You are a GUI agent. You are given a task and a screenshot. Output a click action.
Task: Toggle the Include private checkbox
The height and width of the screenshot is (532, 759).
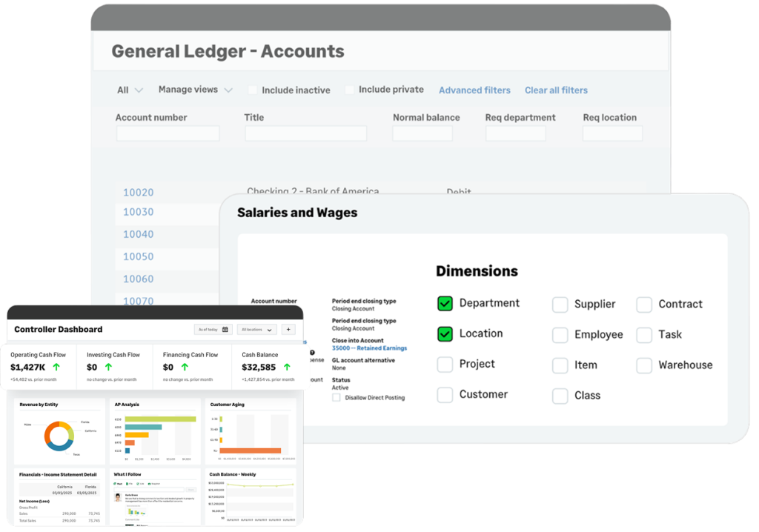tap(349, 90)
